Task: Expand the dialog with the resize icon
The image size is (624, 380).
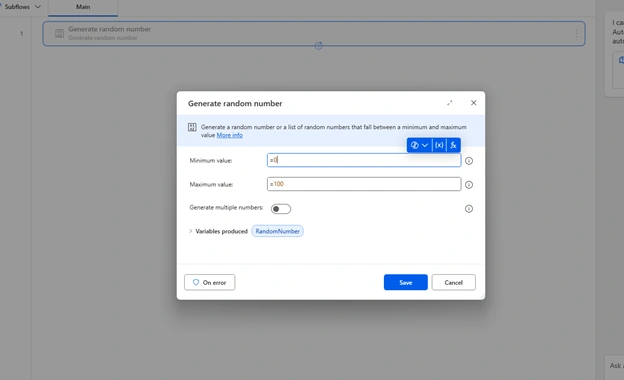Action: (450, 103)
